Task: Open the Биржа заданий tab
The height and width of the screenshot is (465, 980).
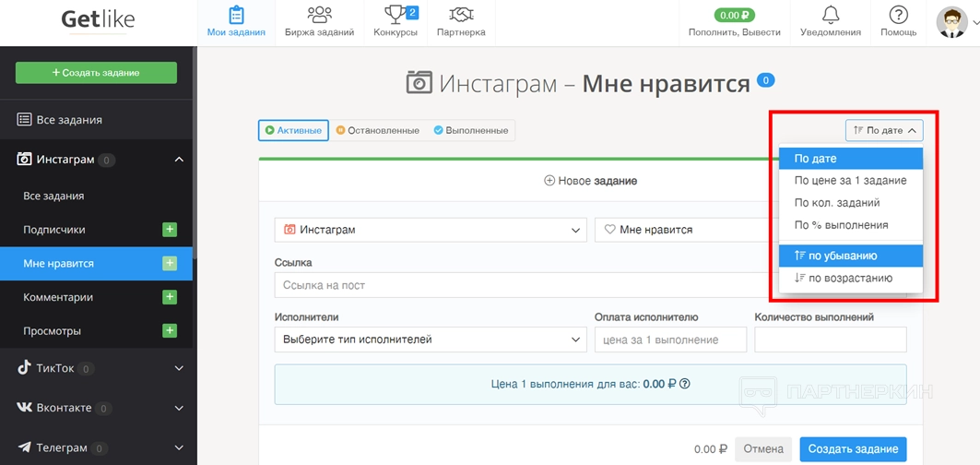Action: [319, 22]
